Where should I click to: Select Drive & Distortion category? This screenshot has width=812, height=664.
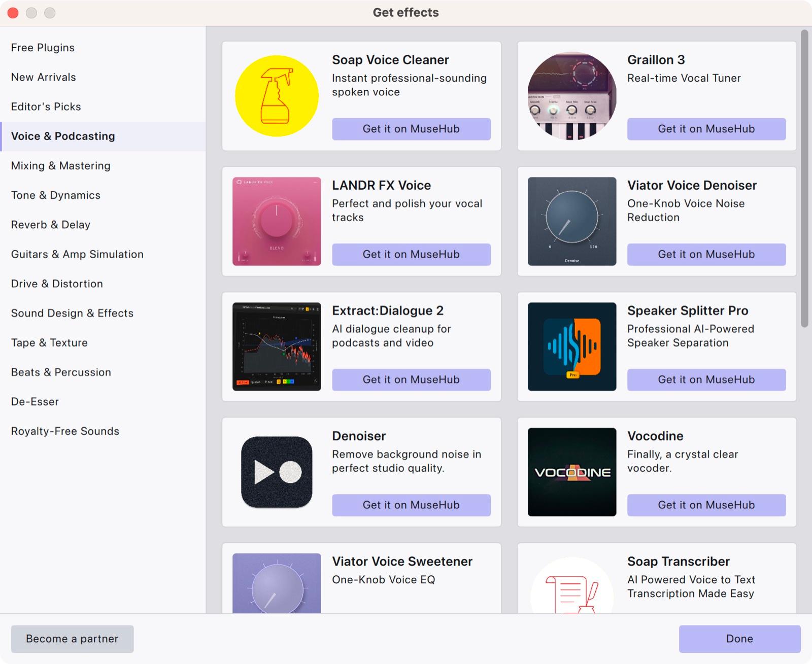pyautogui.click(x=103, y=284)
